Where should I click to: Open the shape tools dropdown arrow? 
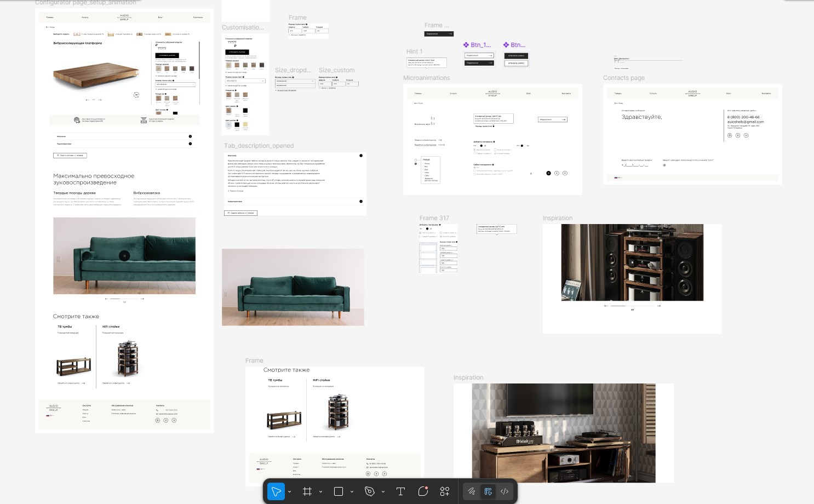352,492
